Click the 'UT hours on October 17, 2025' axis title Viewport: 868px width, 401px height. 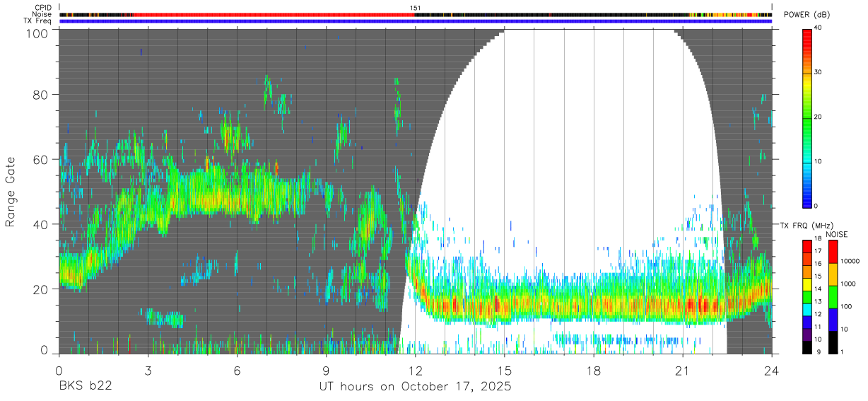coord(415,387)
